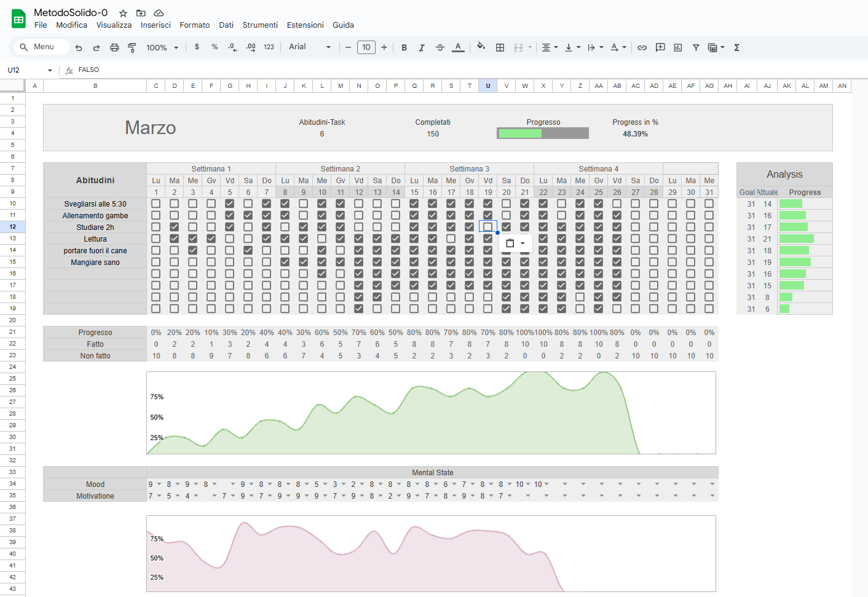The image size is (868, 597).
Task: Toggle Bold formatting
Action: click(404, 47)
